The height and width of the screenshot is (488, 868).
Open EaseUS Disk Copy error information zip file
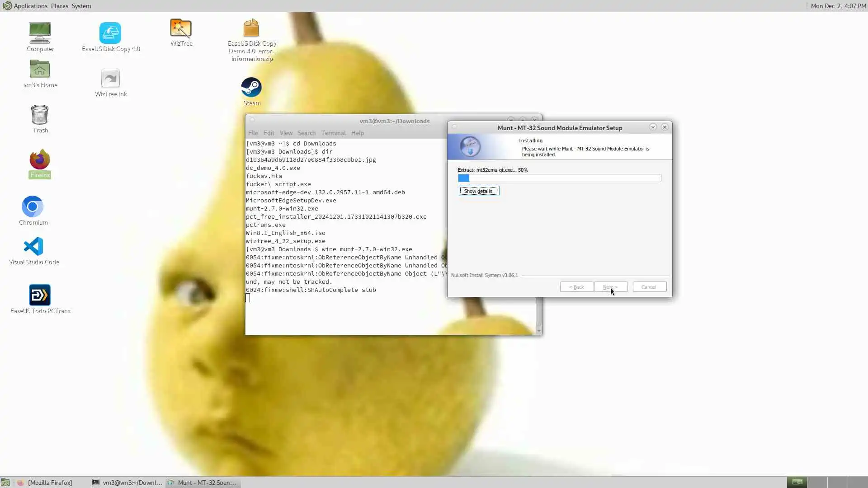click(251, 29)
